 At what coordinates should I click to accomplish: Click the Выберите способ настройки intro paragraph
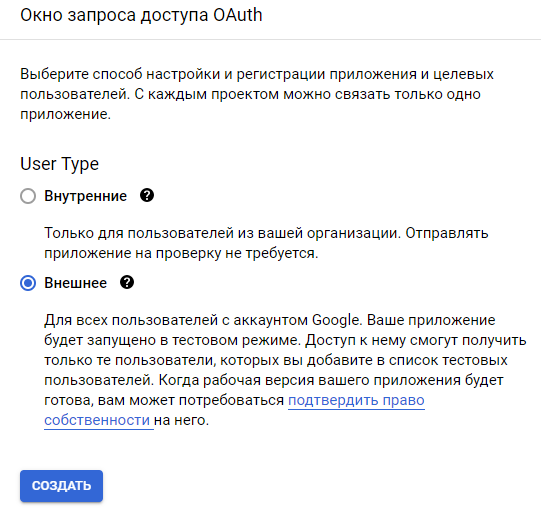click(257, 94)
